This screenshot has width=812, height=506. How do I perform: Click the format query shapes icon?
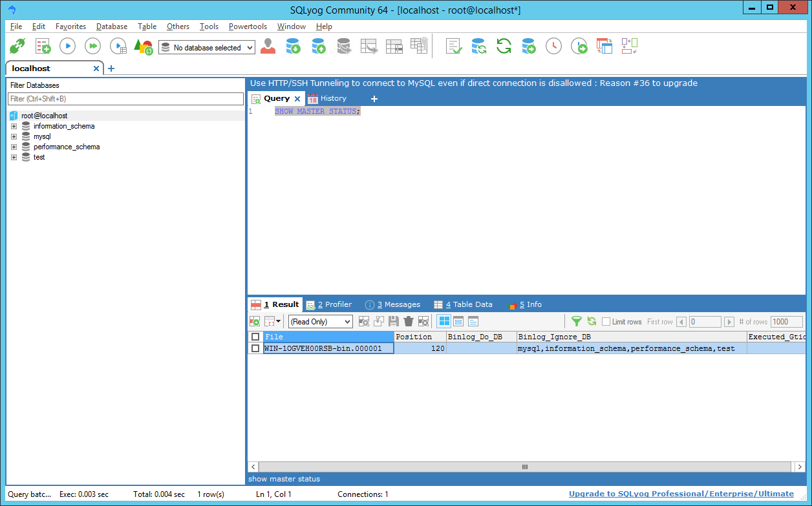coord(143,47)
